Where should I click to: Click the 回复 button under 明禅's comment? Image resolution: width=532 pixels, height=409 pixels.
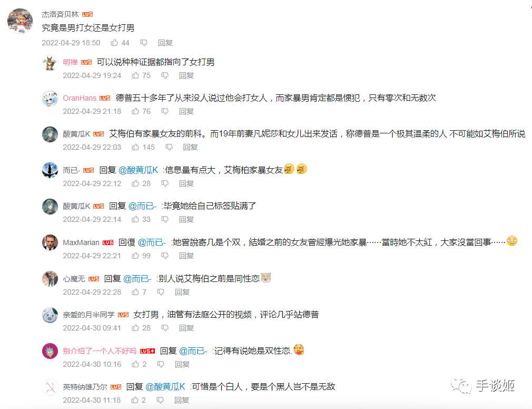[186, 75]
